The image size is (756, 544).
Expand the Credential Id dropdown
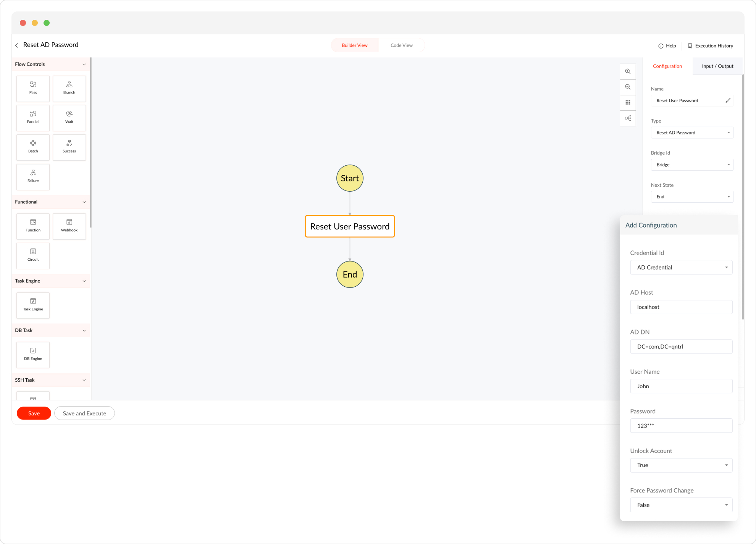coord(681,267)
